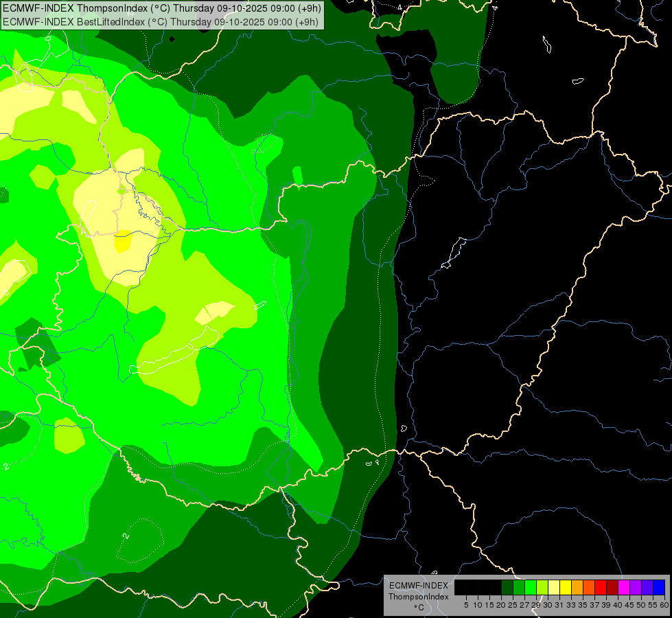Image resolution: width=672 pixels, height=618 pixels.
Task: Click the bright green 27-29 legend swatch
Action: coord(531,587)
